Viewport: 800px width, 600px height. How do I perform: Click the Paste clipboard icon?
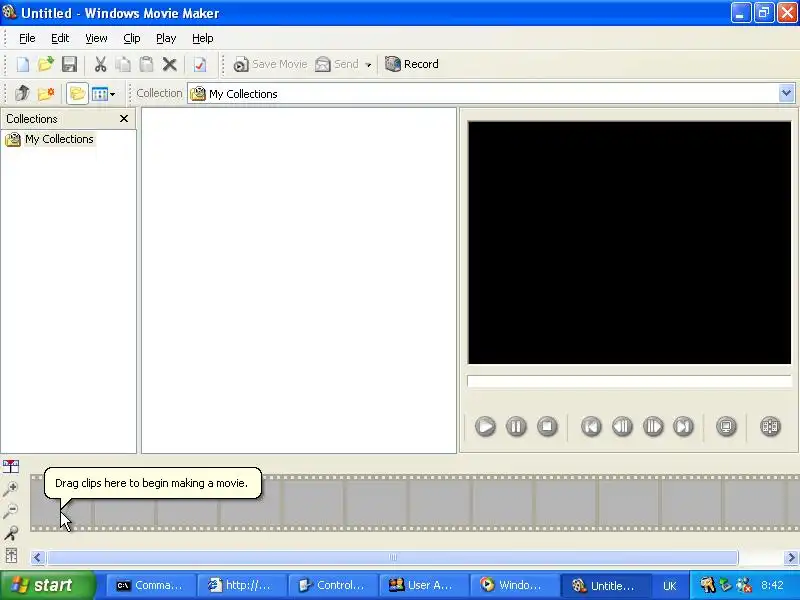(146, 64)
